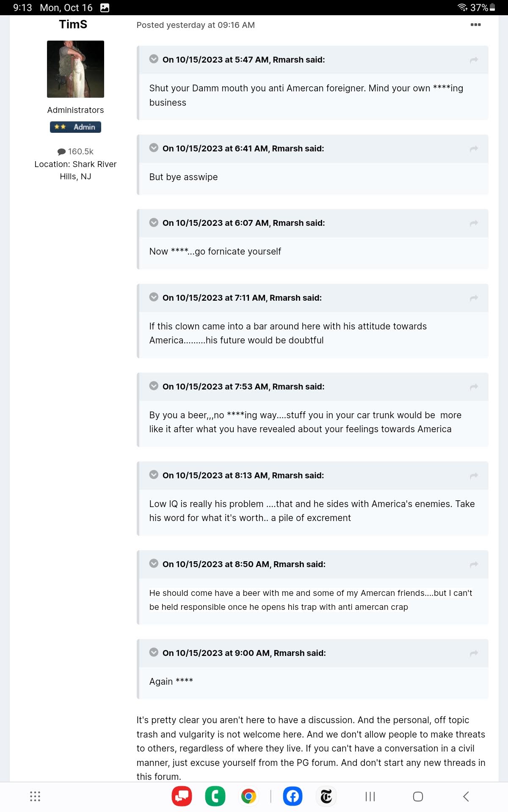Collapse the 7:11 AM Rmarsh quote

(154, 297)
